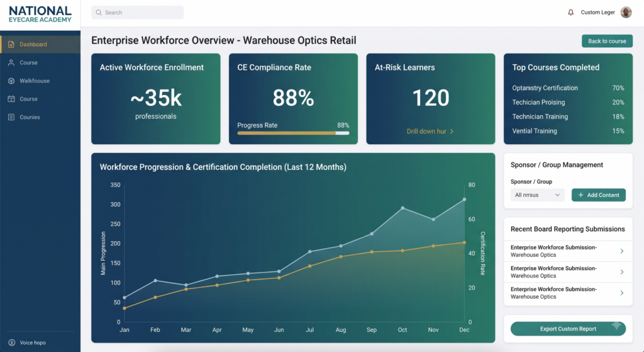
Task: Click the Dashboard document icon in sidebar
Action: [x=11, y=45]
